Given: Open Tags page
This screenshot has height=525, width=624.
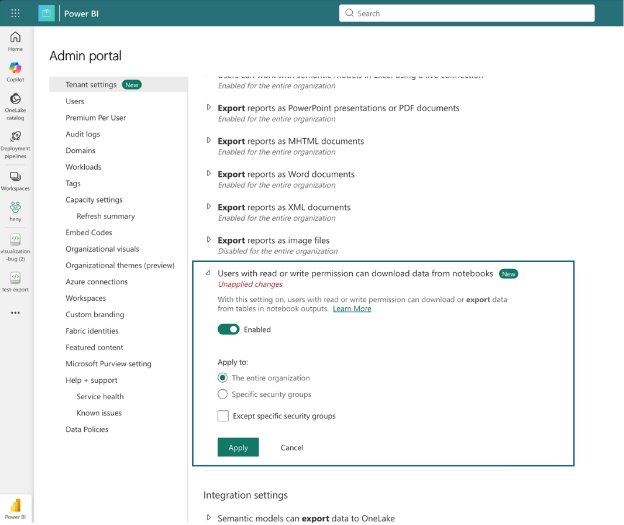Looking at the screenshot, I should (x=73, y=183).
